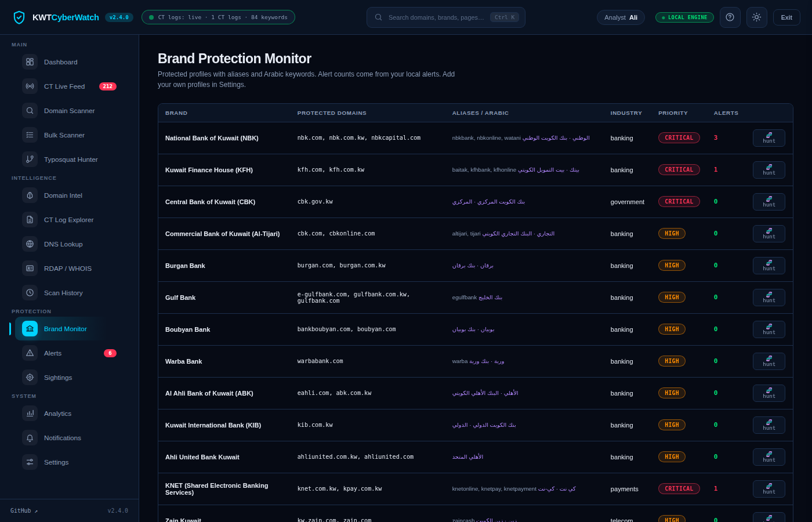Click 'payments' industry cell for KNET
Viewport: 812px width, 522px height.
625,489
